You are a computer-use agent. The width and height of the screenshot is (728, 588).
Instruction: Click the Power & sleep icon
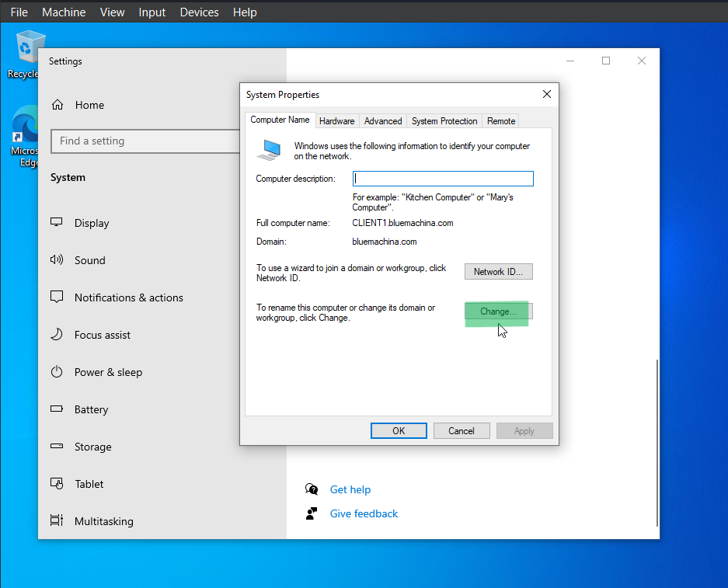pyautogui.click(x=57, y=372)
